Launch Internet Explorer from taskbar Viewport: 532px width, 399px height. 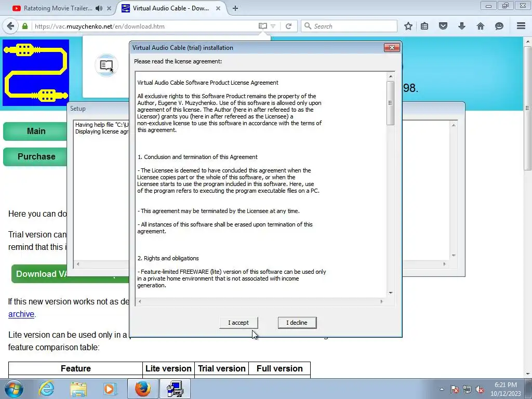[46, 389]
